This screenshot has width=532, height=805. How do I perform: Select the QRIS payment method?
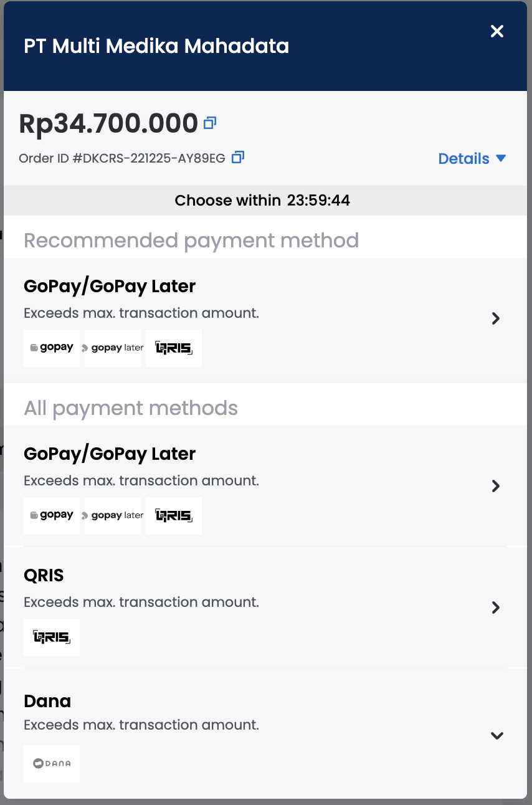(265, 607)
